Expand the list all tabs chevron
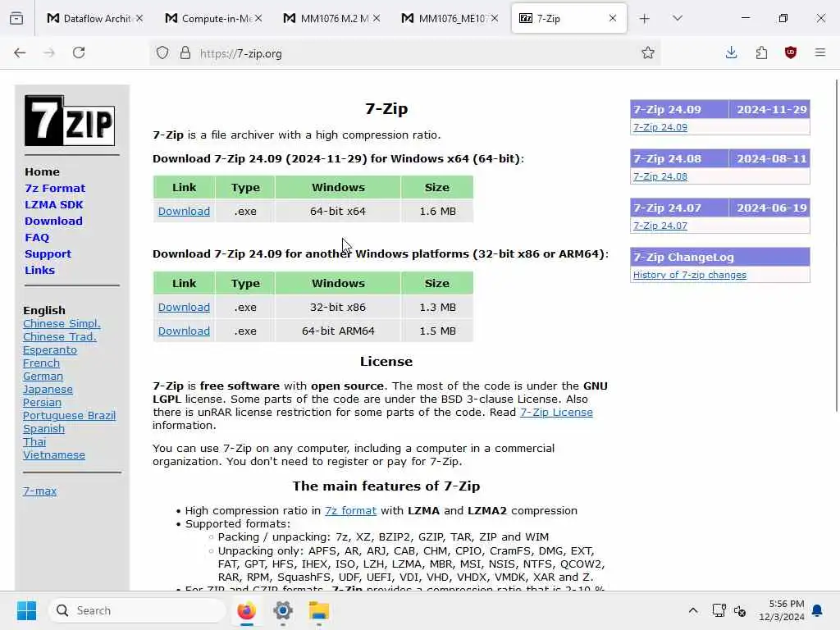 click(x=678, y=18)
